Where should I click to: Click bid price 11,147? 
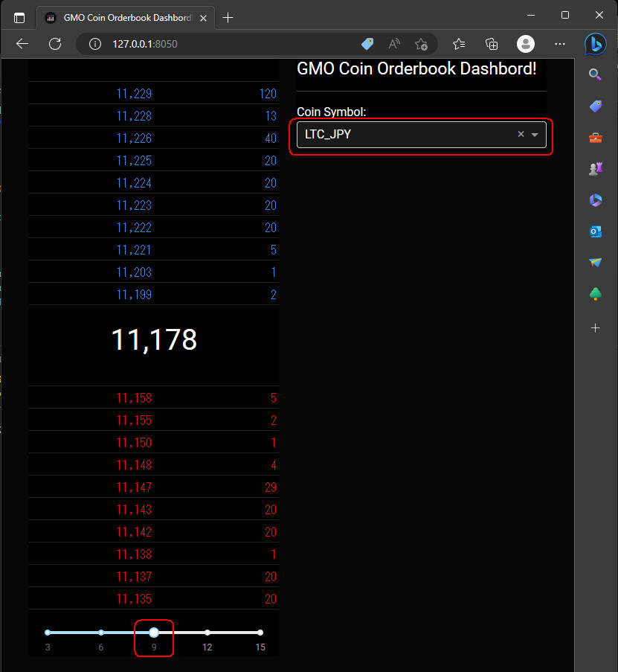pos(134,487)
